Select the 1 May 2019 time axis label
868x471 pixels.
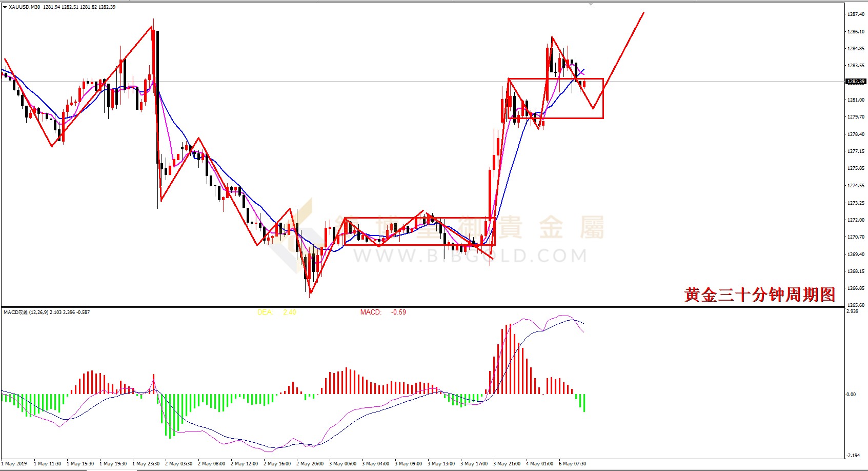click(15, 464)
